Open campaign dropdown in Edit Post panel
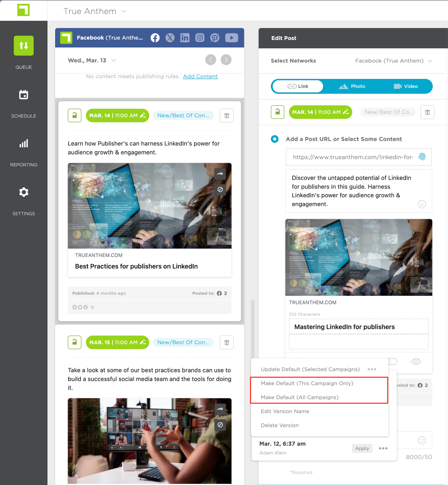The height and width of the screenshot is (485, 448). [x=388, y=112]
